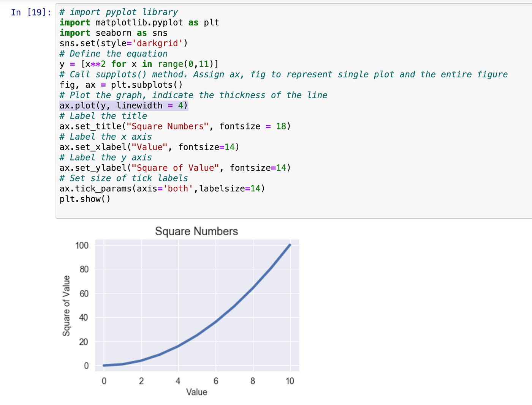This screenshot has width=532, height=405.
Task: Select the highlighted ax.plot linewidth line
Action: [123, 106]
